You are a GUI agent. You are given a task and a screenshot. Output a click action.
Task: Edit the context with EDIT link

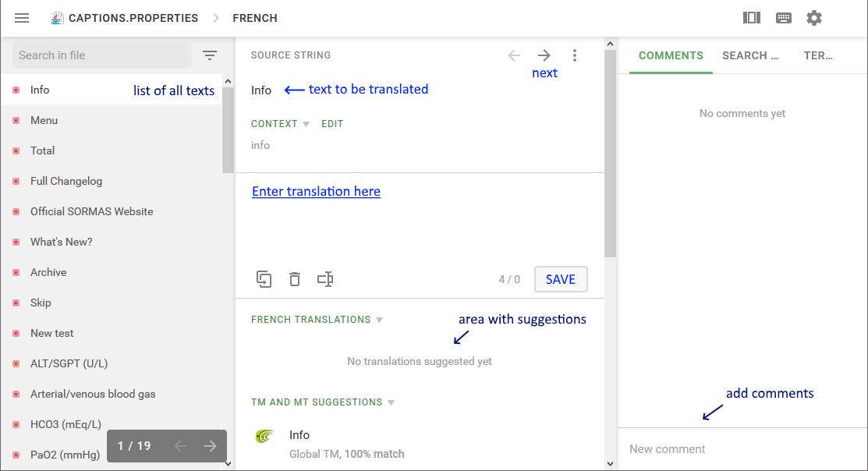tap(332, 123)
